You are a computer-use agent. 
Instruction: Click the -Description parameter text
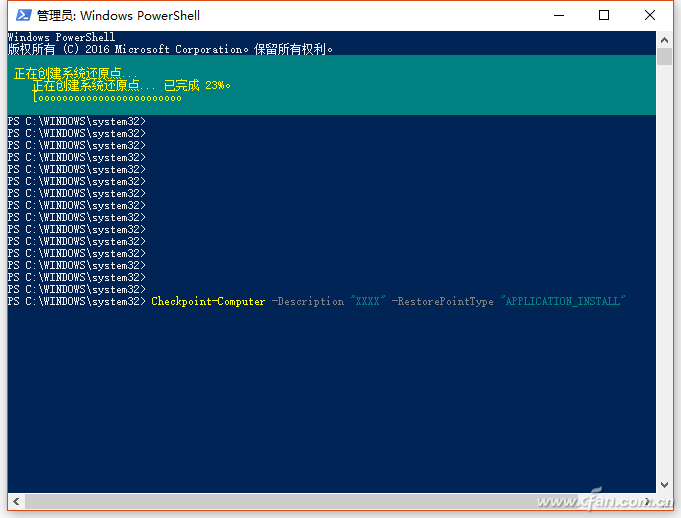point(307,301)
